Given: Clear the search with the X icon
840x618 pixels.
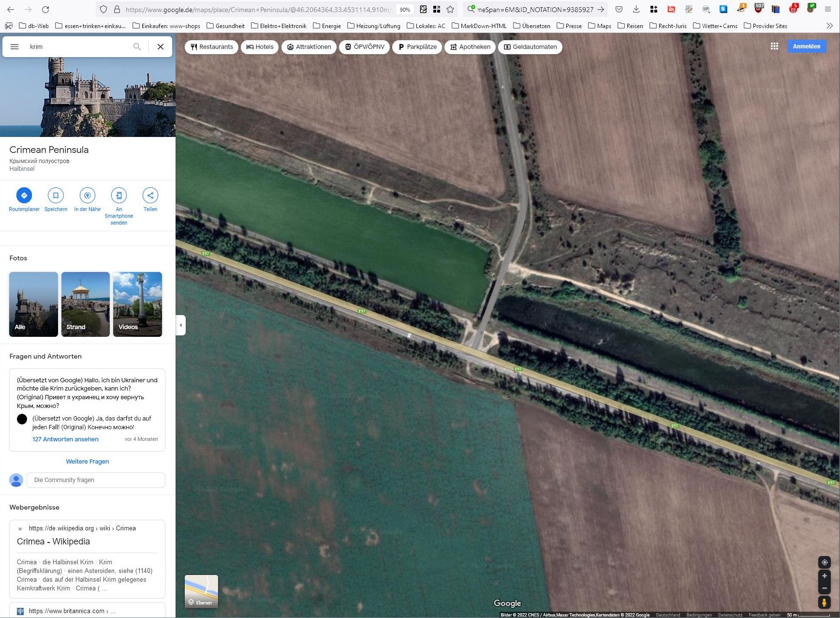Looking at the screenshot, I should click(x=161, y=47).
